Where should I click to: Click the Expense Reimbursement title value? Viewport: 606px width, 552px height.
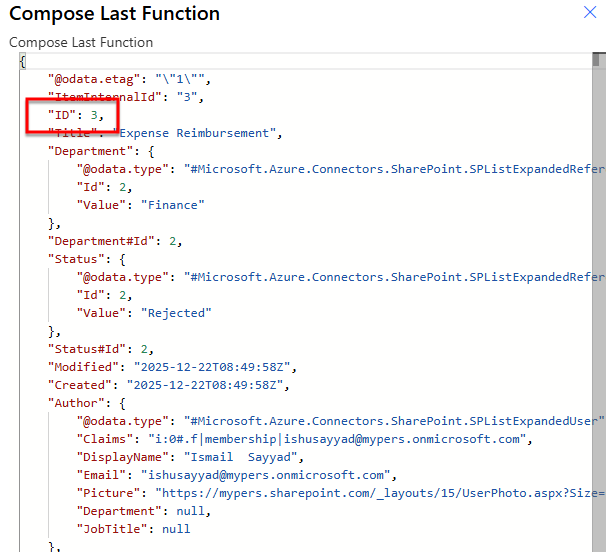pyautogui.click(x=198, y=133)
